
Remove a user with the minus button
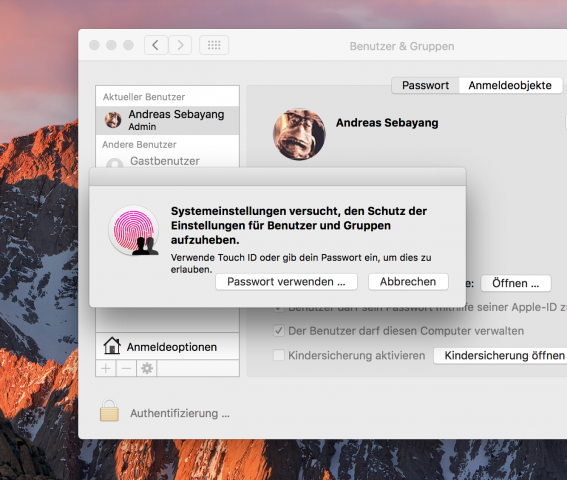click(126, 369)
